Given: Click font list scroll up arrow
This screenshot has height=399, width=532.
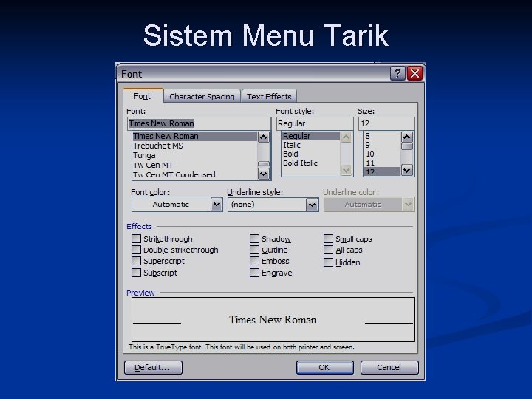Looking at the screenshot, I should click(x=264, y=137).
